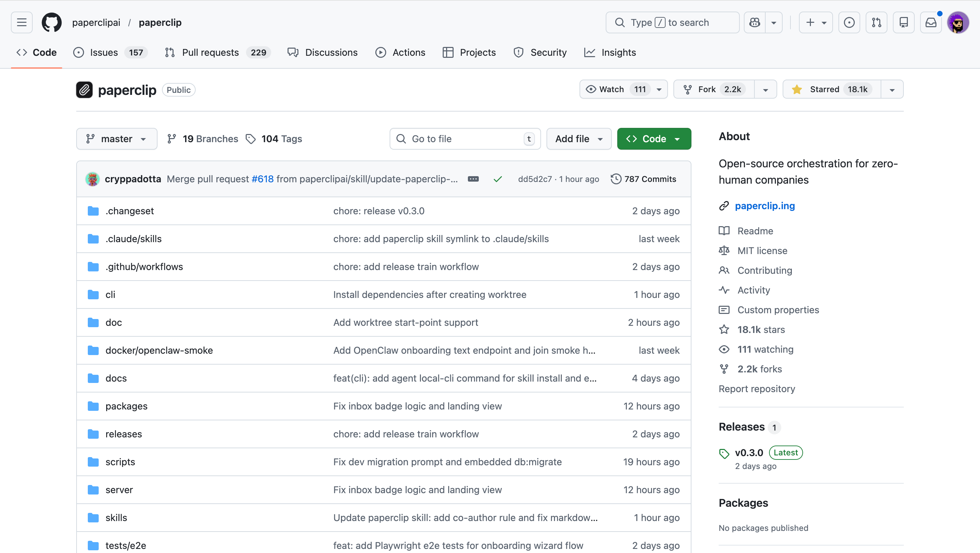
Task: Open the hamburger navigation menu
Action: (x=22, y=22)
